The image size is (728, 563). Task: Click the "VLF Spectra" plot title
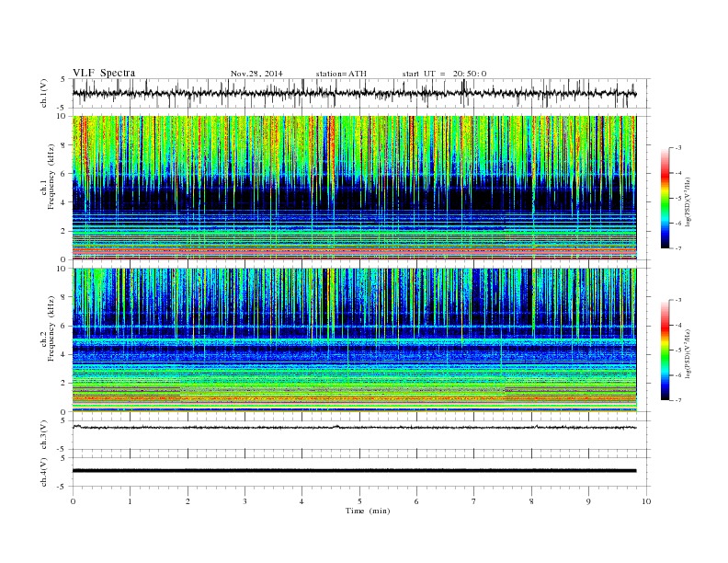tap(104, 73)
